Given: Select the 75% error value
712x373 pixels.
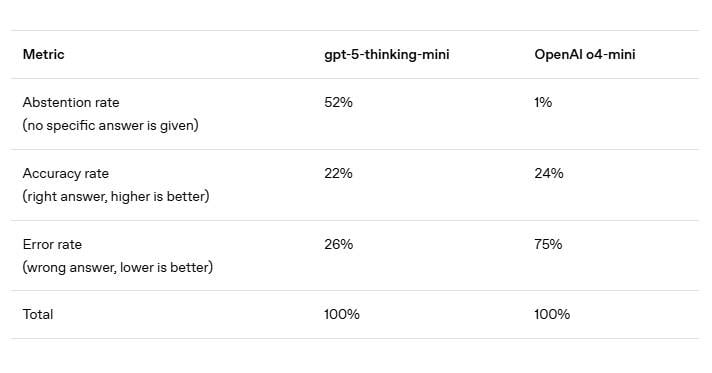Looking at the screenshot, I should 548,244.
